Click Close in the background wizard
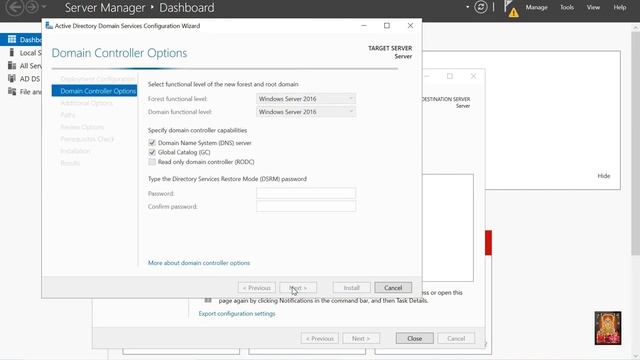The width and height of the screenshot is (640, 360). point(414,338)
